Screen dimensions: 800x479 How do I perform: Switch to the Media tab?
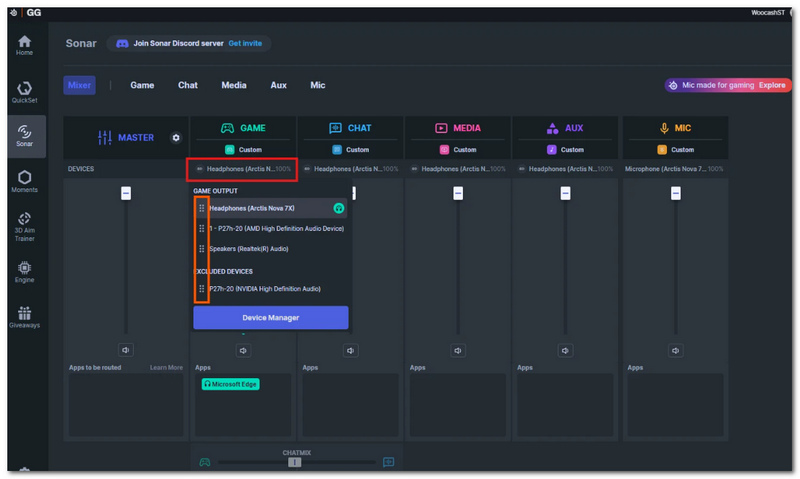[234, 85]
